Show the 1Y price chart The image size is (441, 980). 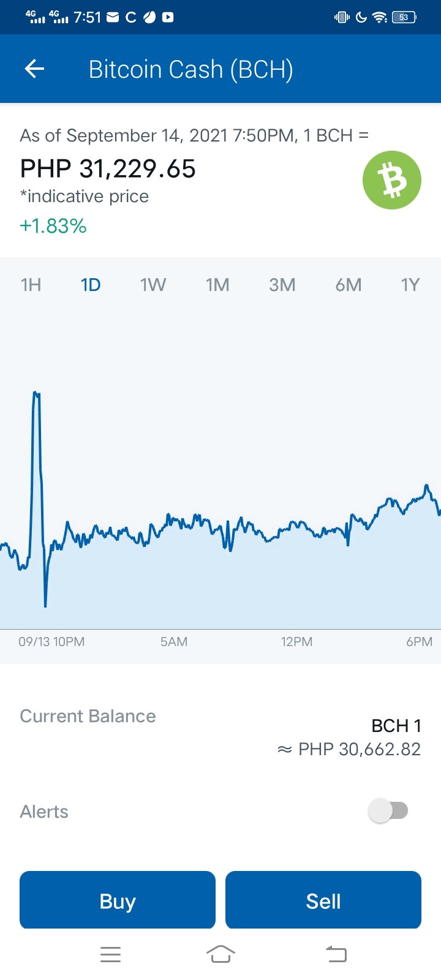(410, 285)
